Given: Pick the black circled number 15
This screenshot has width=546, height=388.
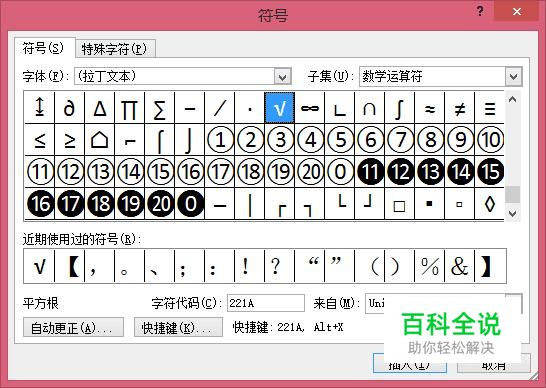Looking at the screenshot, I should coord(490,172).
